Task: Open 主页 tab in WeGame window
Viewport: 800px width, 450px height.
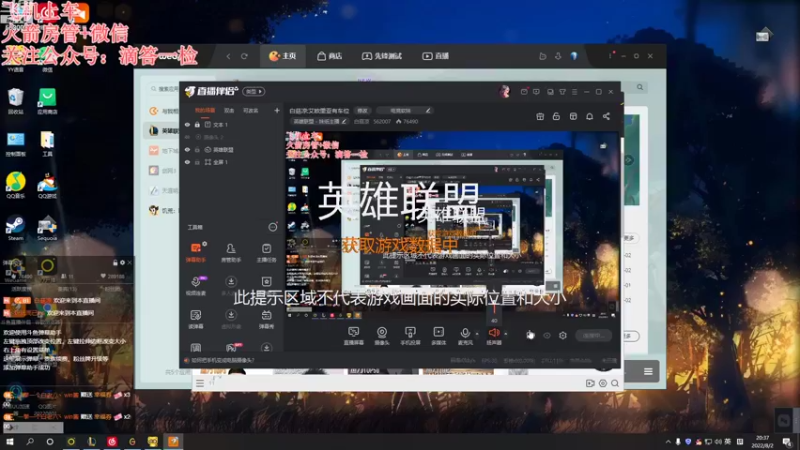Action: point(283,56)
